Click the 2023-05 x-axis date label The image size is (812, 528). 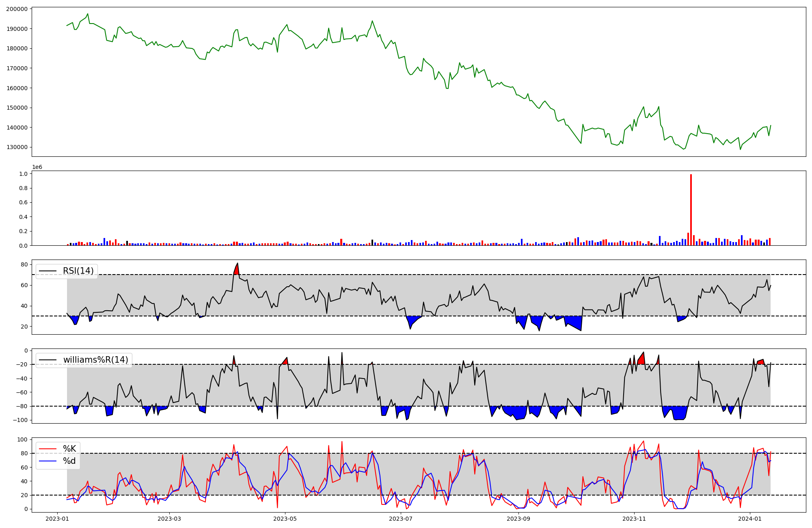[x=285, y=519]
